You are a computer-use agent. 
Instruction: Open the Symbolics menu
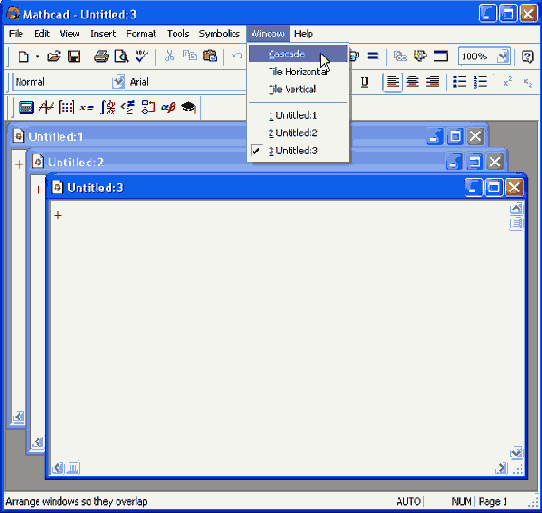pyautogui.click(x=219, y=34)
